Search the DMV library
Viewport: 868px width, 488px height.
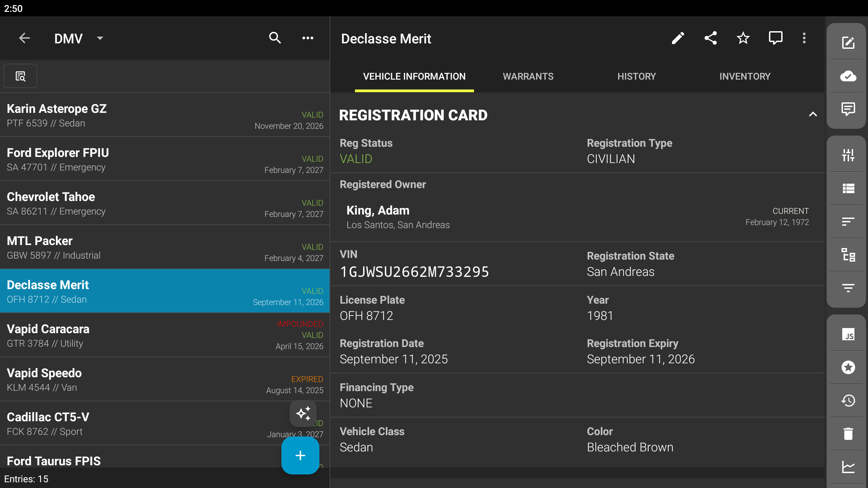click(x=275, y=38)
